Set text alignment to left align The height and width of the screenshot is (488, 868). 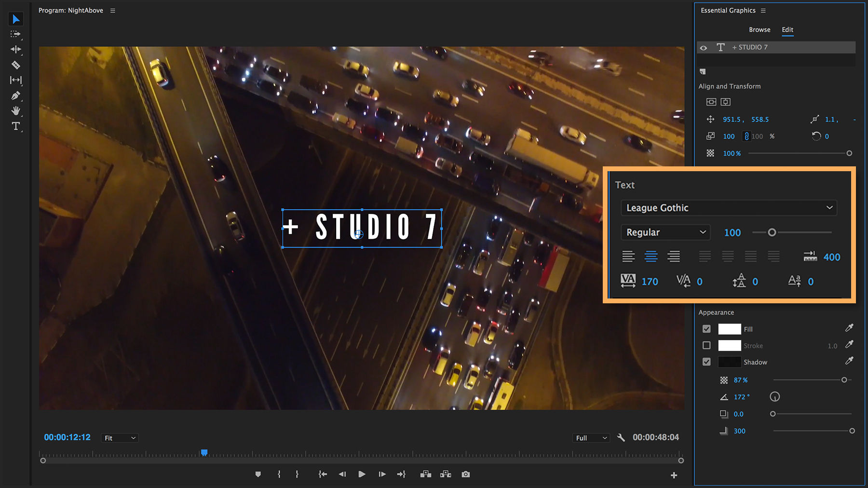(628, 256)
